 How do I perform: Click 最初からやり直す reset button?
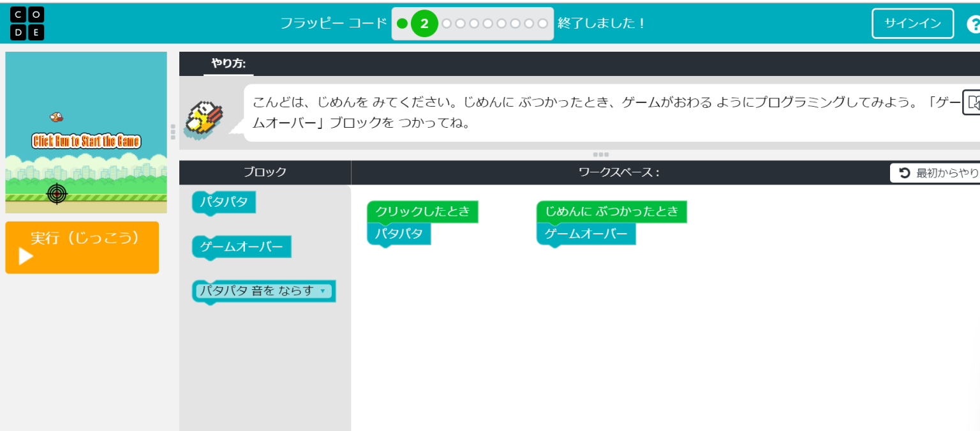[936, 173]
